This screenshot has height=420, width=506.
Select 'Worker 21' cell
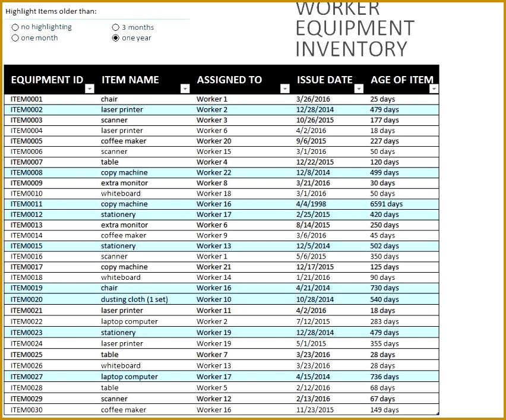click(214, 267)
